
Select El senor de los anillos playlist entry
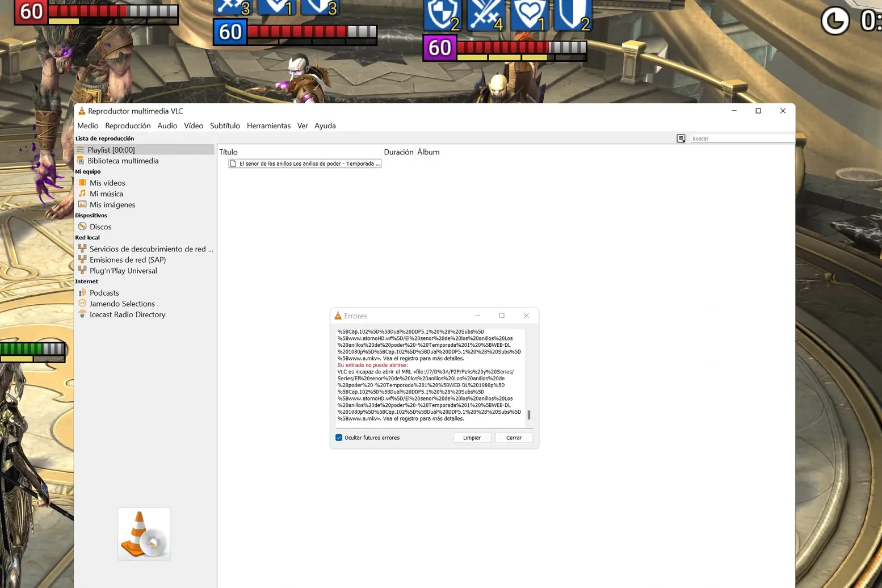(x=305, y=163)
